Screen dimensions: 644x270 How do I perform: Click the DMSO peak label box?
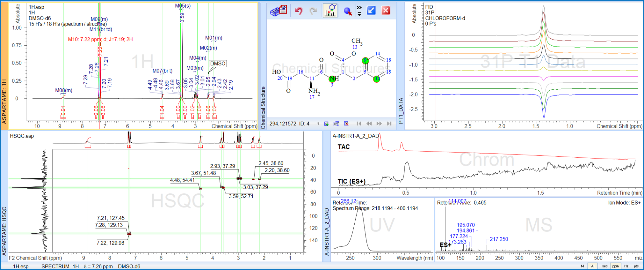[x=218, y=64]
